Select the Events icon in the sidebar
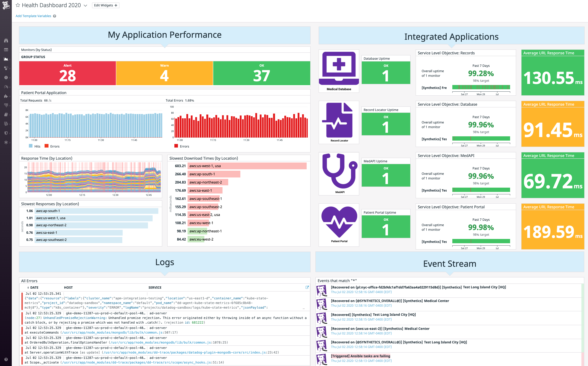Viewport: 588px width, 366px height. click(6, 50)
